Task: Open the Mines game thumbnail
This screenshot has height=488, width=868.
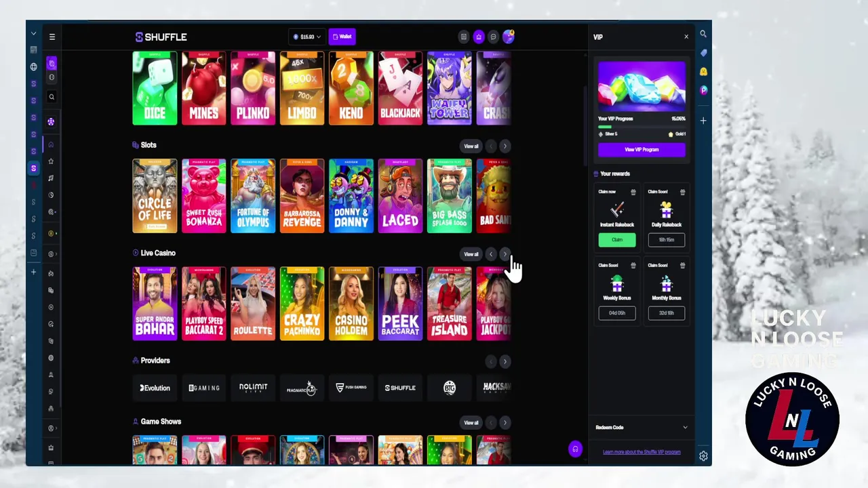Action: click(203, 88)
